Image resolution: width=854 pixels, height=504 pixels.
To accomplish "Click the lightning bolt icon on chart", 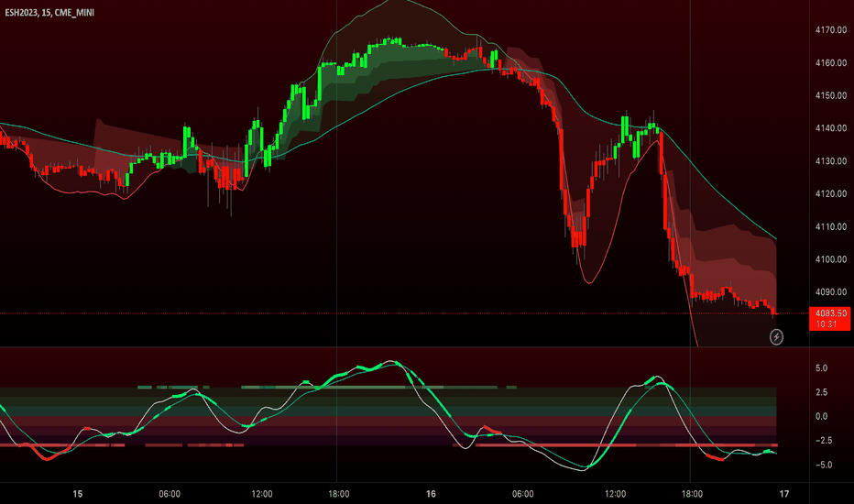I will (x=776, y=337).
